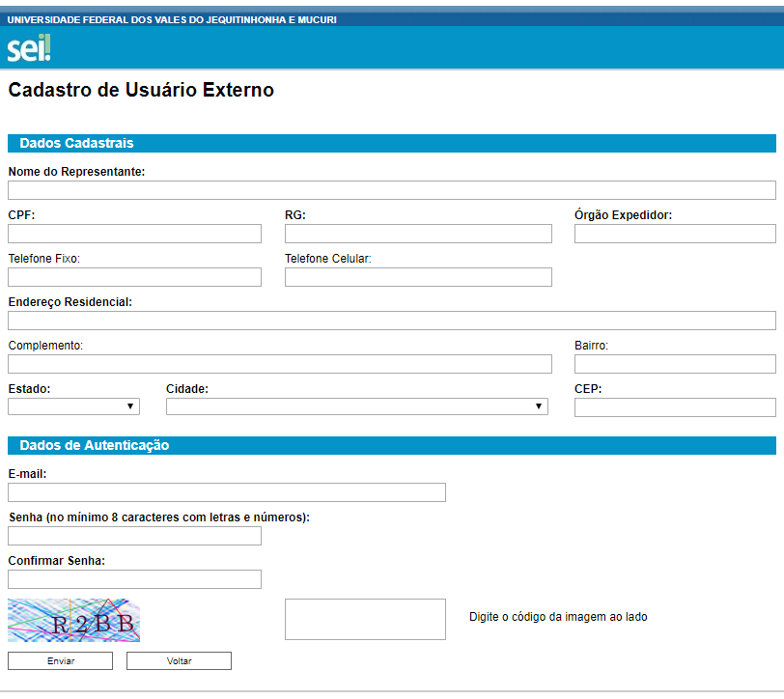Click the Órgão Expedidor field
Screen dimensions: 784x699
[x=675, y=234]
